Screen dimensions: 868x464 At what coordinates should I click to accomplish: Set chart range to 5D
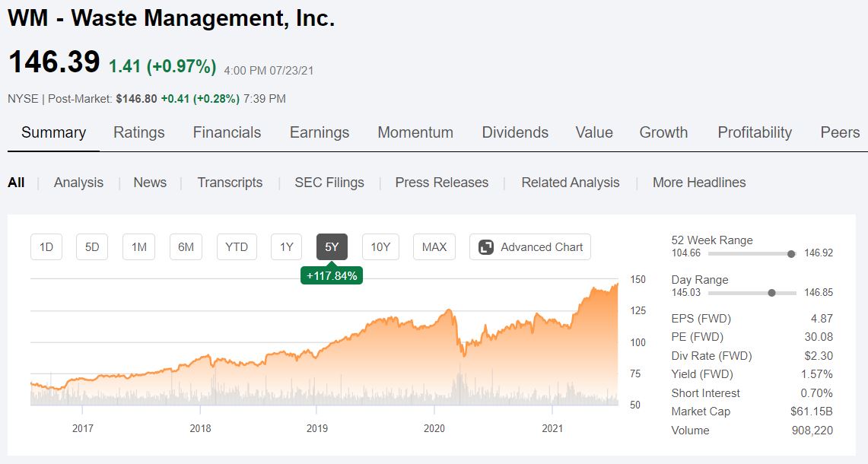point(92,247)
